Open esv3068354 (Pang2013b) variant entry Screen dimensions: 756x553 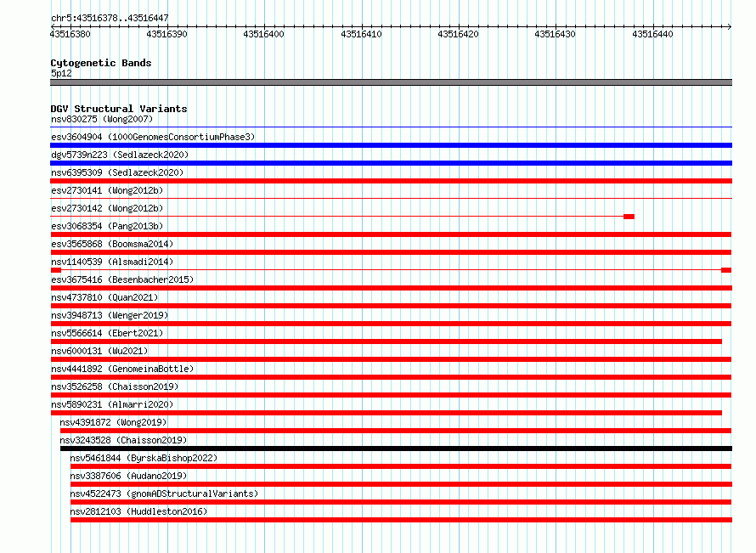[107, 226]
